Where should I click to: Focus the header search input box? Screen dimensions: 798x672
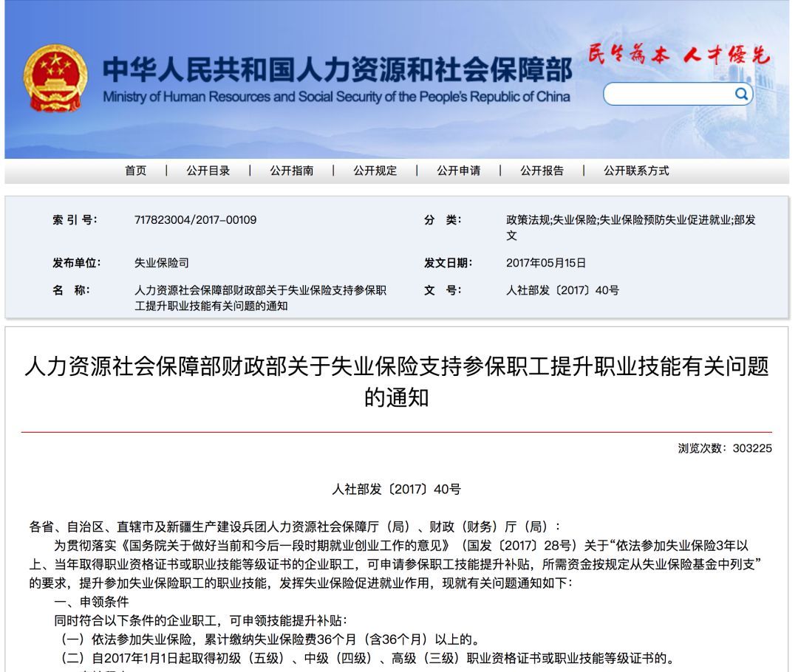(x=678, y=94)
